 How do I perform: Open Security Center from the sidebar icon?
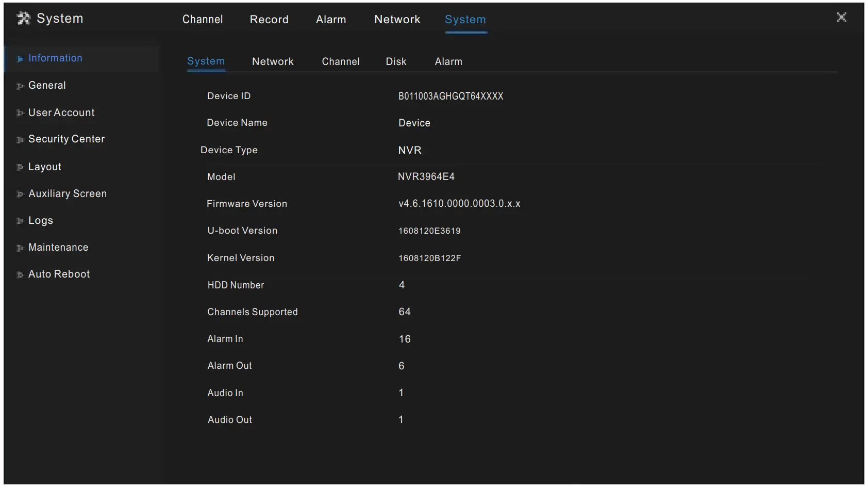20,139
